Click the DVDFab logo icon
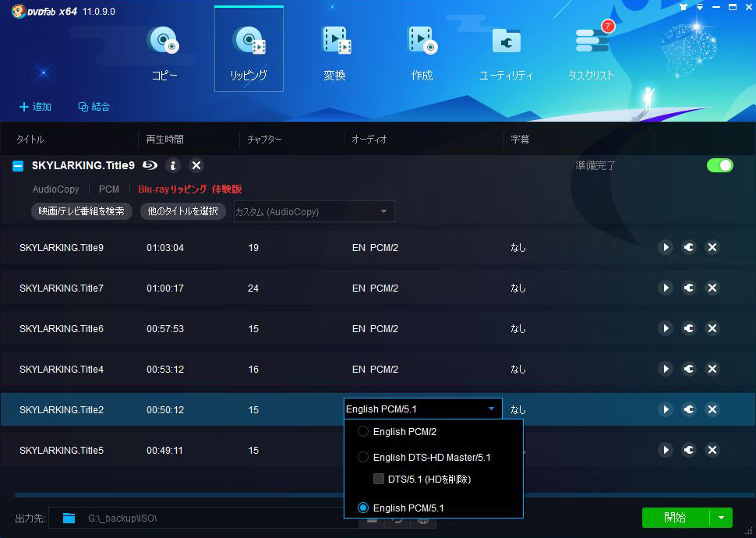Screen dimensions: 756x538 (x=19, y=11)
